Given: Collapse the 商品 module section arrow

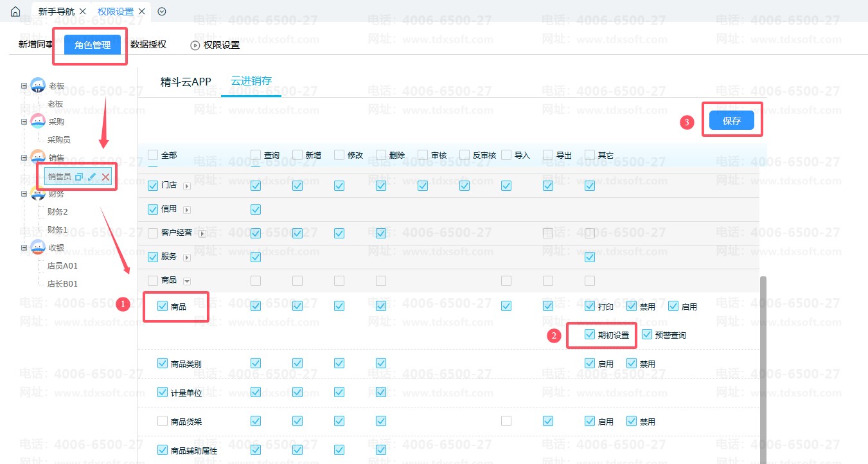Looking at the screenshot, I should [x=187, y=281].
